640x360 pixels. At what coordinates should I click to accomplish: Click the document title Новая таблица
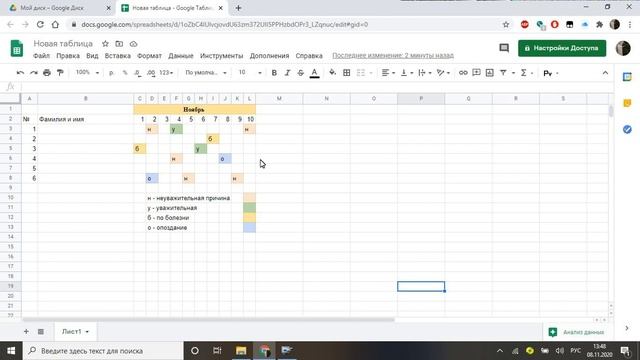click(63, 44)
